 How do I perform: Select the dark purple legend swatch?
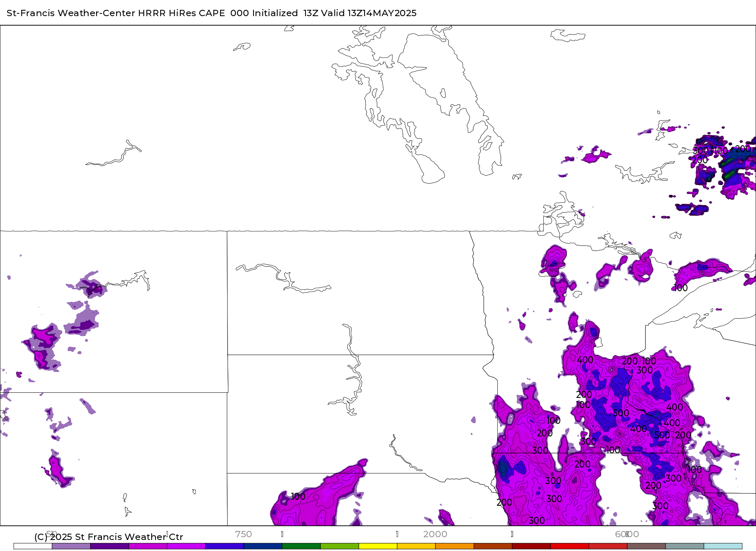109,546
